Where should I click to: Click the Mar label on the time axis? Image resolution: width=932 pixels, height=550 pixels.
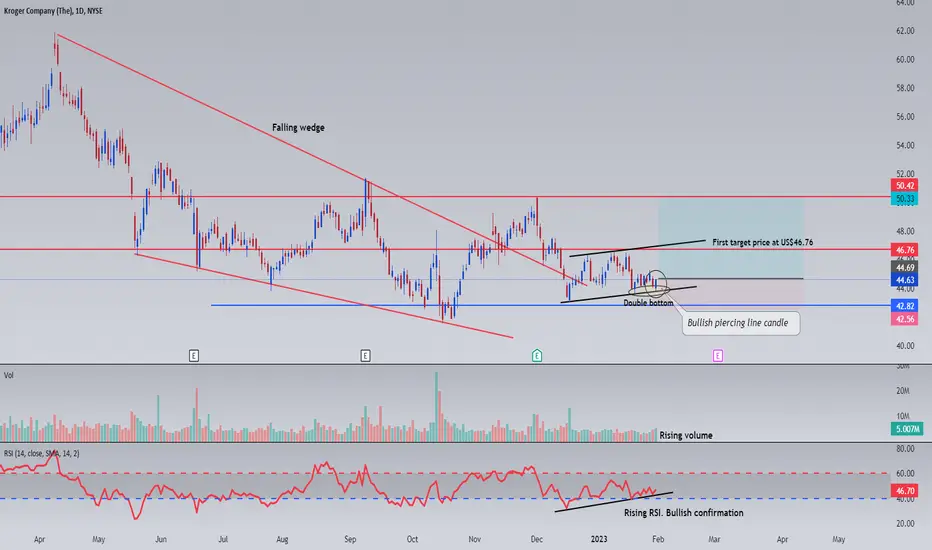714,539
